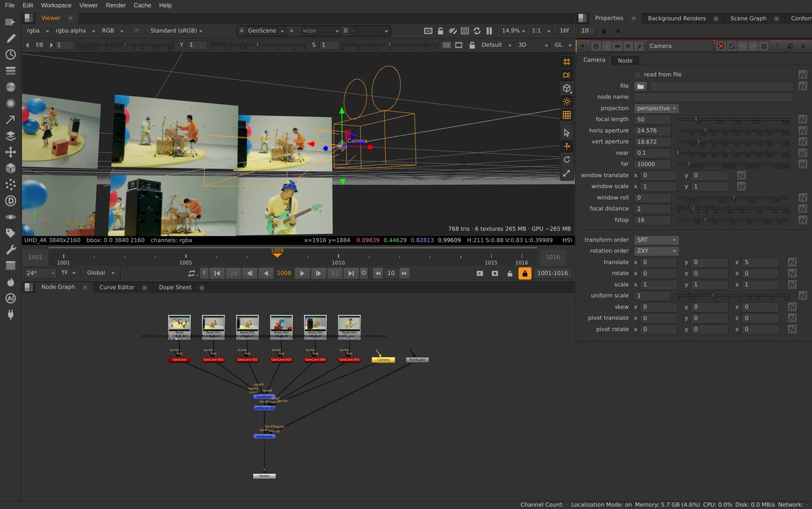Toggle the orange timeline range lock
The image size is (812, 509).
(524, 273)
